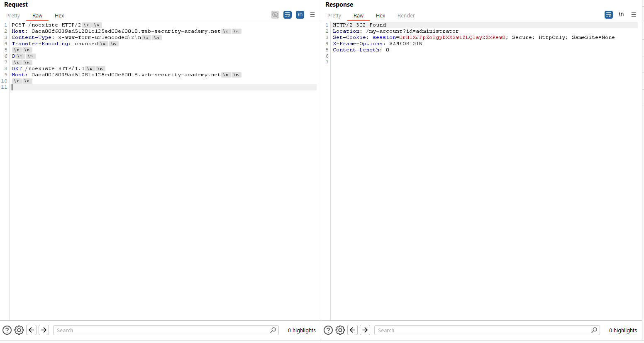Show non-printable characters in Response panel
The image size is (644, 343).
pyautogui.click(x=621, y=15)
